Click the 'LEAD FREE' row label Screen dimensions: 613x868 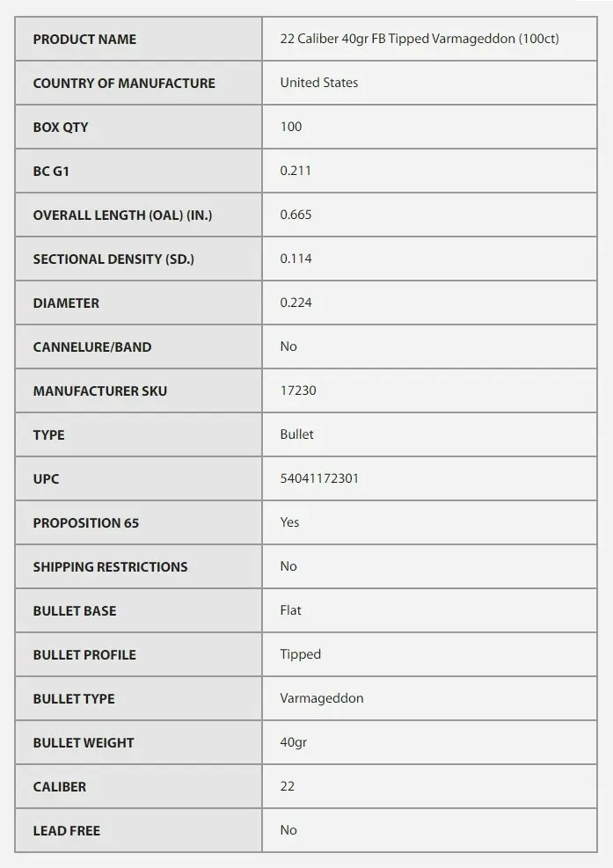pyautogui.click(x=67, y=830)
